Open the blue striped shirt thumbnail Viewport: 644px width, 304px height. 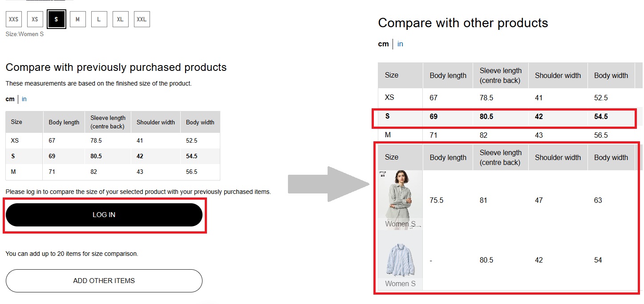[400, 259]
